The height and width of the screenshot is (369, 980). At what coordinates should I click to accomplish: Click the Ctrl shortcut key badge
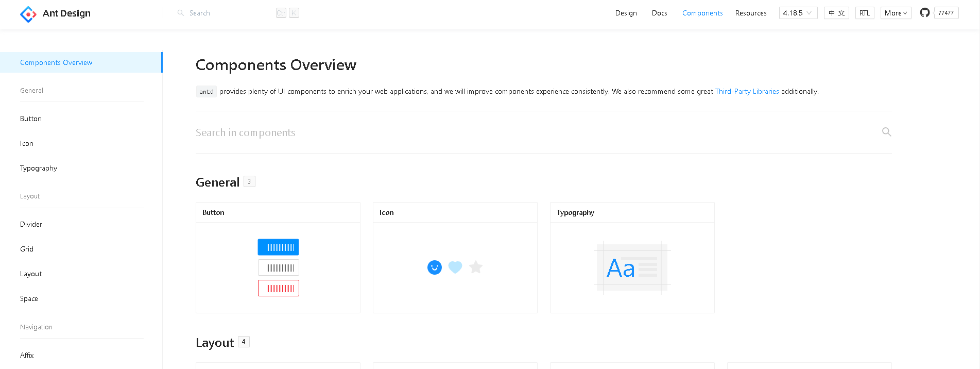point(281,13)
